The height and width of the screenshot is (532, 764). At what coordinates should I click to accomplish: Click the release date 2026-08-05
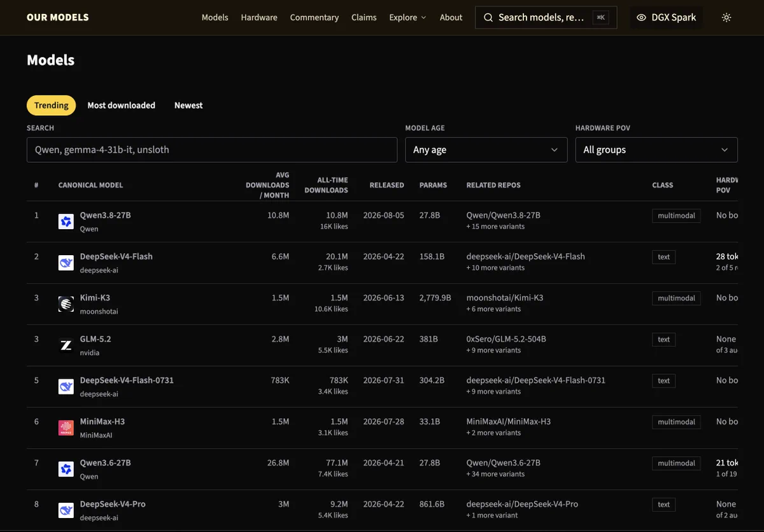[384, 215]
